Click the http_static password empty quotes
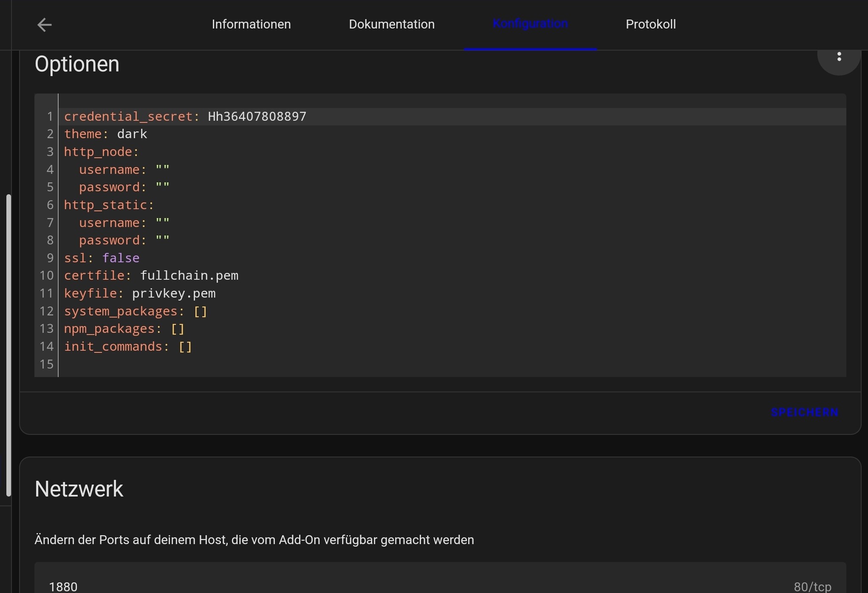Viewport: 868px width, 593px height. pos(162,240)
